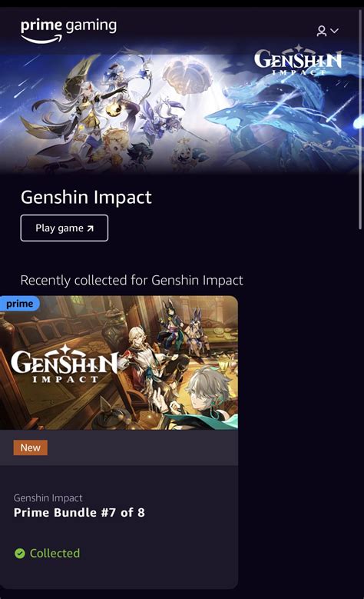Click the green Collected checkmark icon
This screenshot has height=599, width=364.
20,553
